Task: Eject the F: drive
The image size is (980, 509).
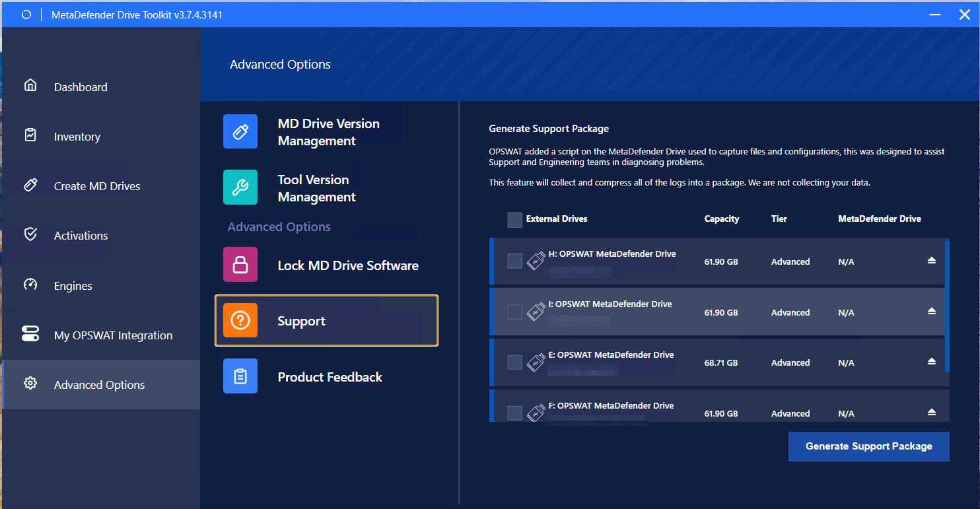Action: (x=932, y=412)
